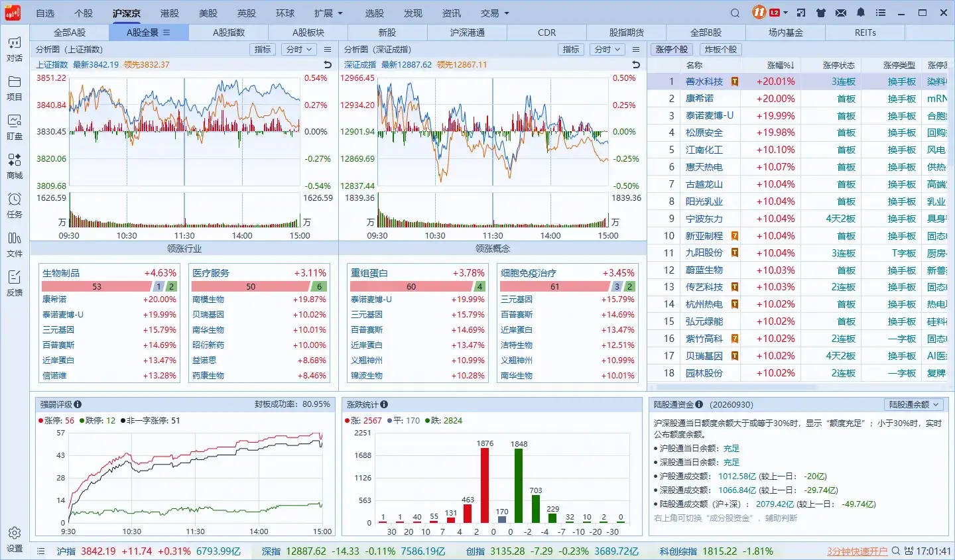
Task: Open dropdown arrow beside L2 badge
Action: 786,13
